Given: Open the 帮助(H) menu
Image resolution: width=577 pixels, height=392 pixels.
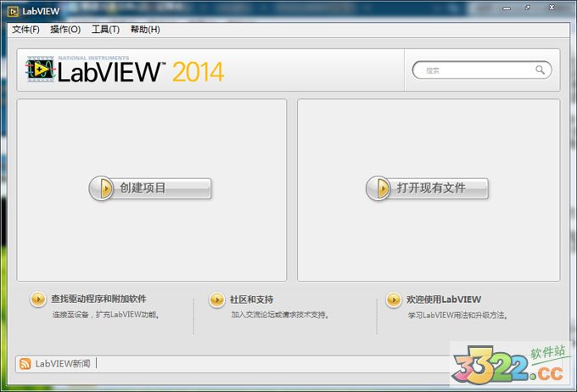Looking at the screenshot, I should click(145, 30).
